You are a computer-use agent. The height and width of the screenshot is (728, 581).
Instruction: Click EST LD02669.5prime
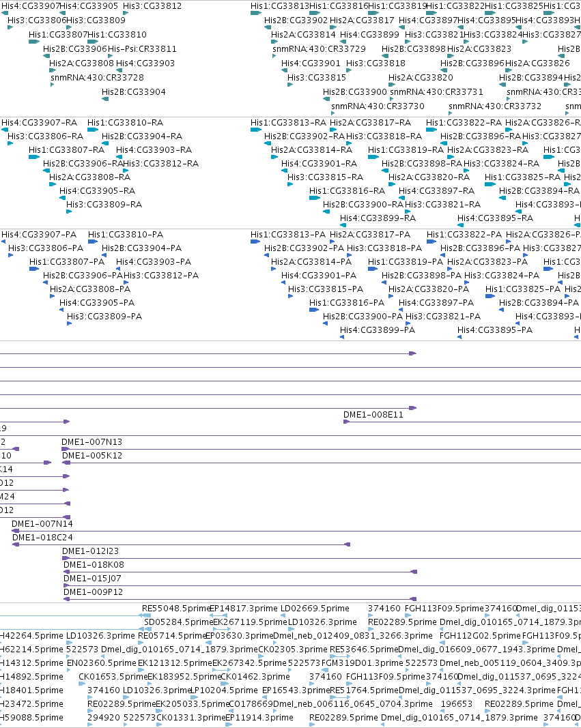coord(315,609)
